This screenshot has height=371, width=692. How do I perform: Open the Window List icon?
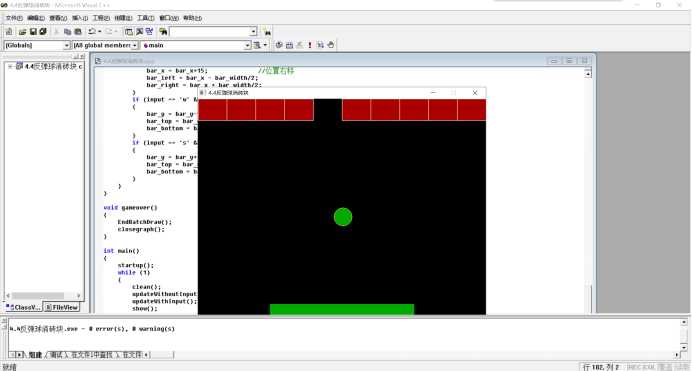pyautogui.click(x=150, y=32)
